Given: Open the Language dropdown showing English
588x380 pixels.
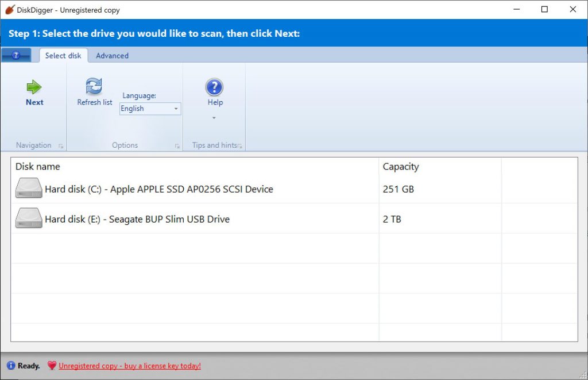Looking at the screenshot, I should pos(150,109).
